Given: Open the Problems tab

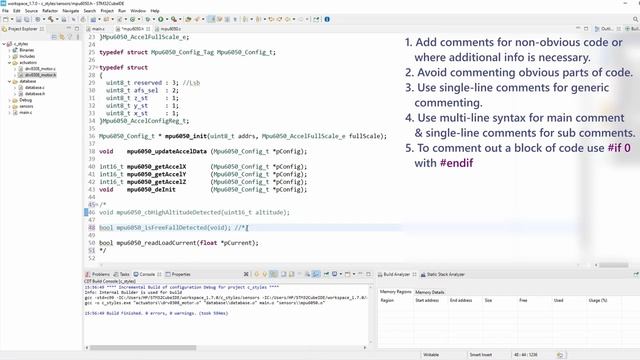Looking at the screenshot, I should 98,274.
